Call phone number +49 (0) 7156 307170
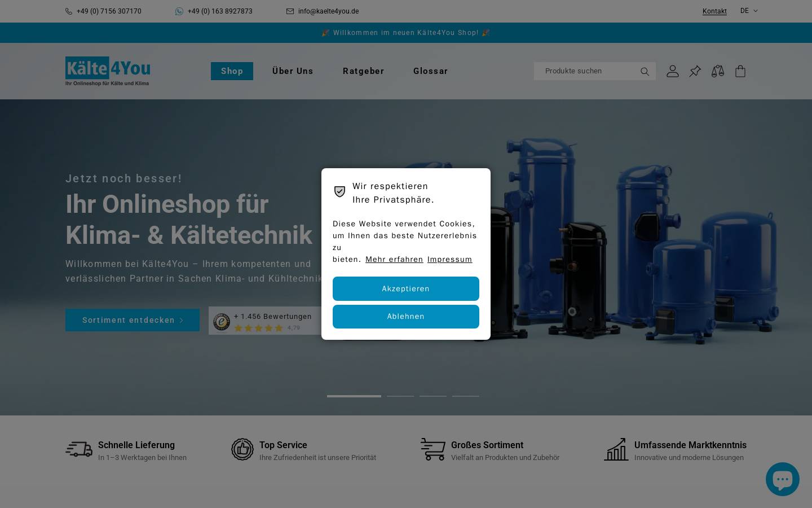Image resolution: width=812 pixels, height=508 pixels. pos(109,11)
